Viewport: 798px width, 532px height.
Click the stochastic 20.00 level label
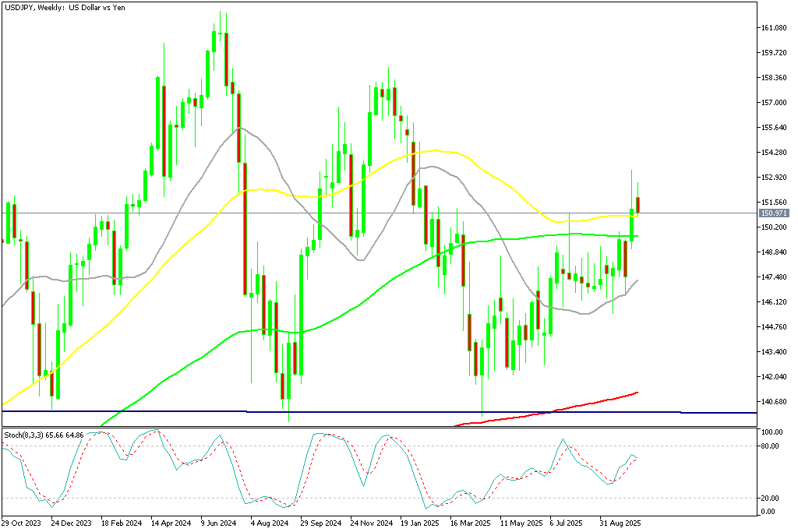point(772,499)
